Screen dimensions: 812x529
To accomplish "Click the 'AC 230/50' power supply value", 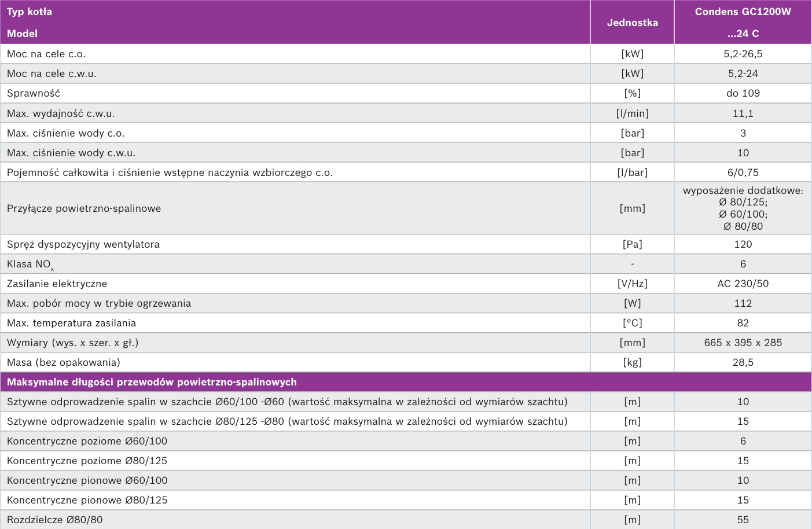I will tap(743, 284).
